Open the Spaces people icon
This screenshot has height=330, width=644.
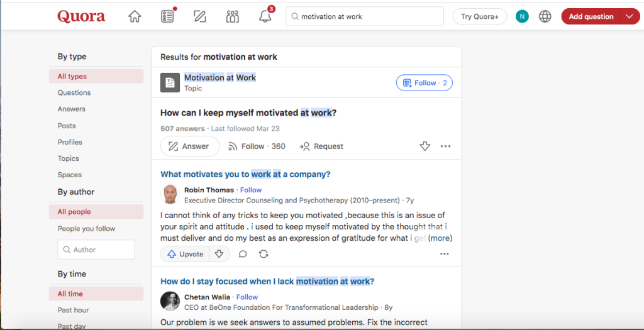click(x=233, y=16)
